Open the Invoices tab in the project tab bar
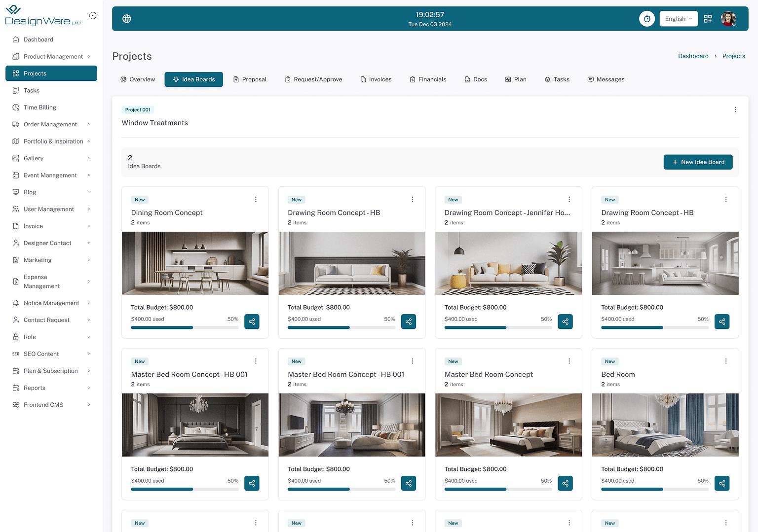Screen dimensions: 758x532 (x=376, y=79)
